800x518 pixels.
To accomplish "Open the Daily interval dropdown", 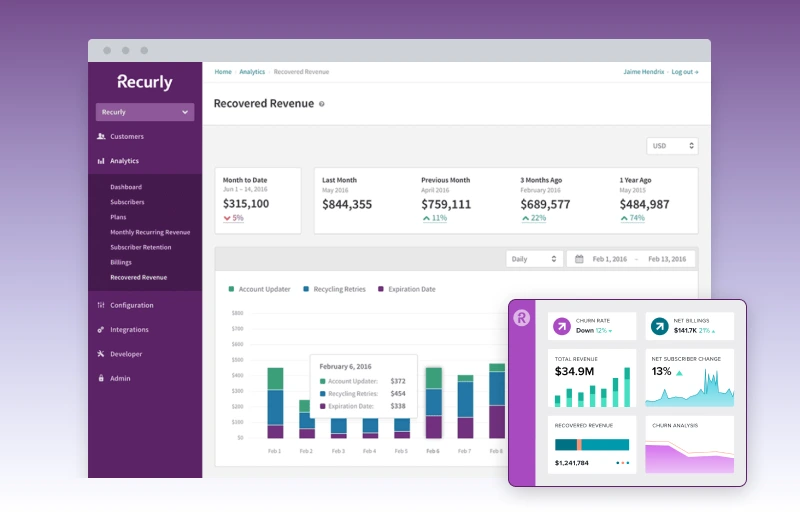I will pos(534,259).
